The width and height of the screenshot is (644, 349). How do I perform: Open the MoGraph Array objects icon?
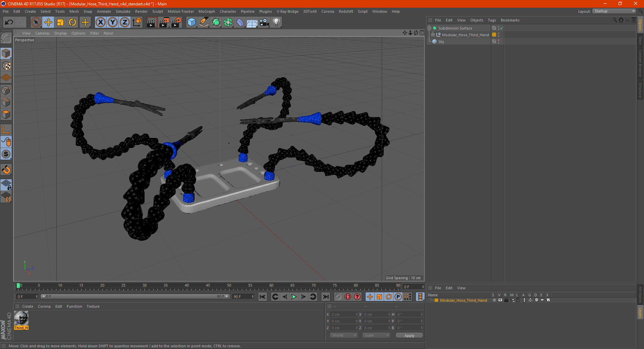[x=228, y=22]
